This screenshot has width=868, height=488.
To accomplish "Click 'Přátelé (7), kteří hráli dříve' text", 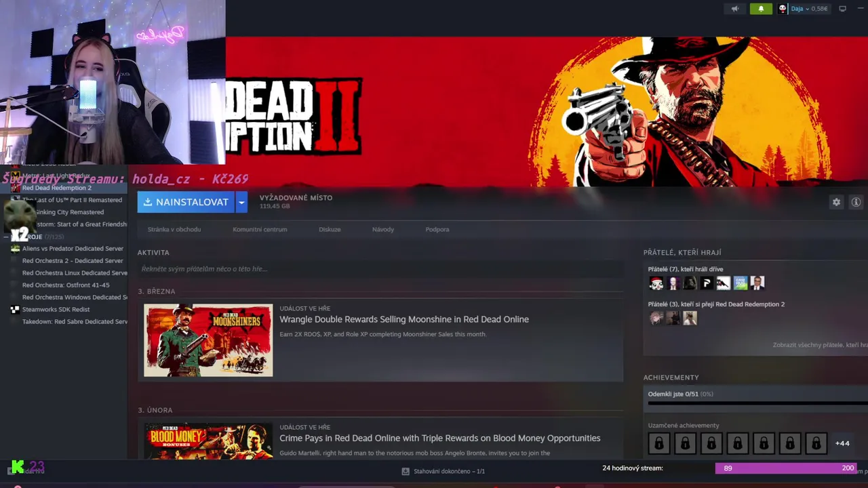I will point(686,269).
